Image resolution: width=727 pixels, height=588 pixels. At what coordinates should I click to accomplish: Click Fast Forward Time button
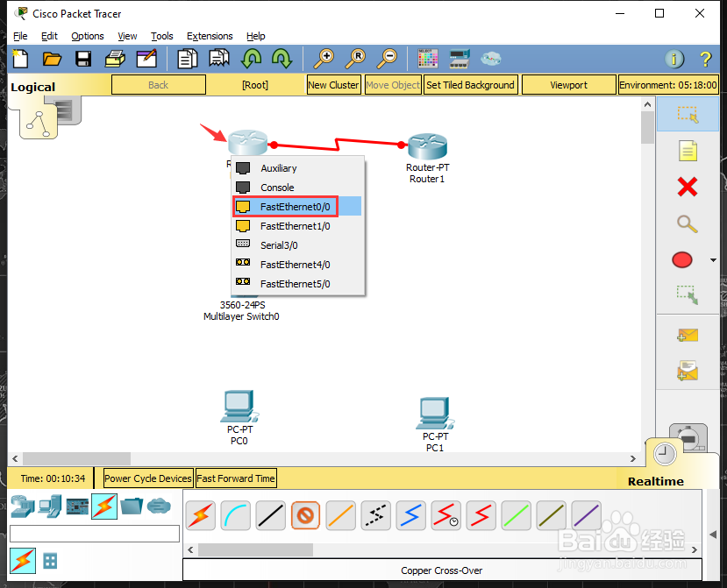click(236, 478)
